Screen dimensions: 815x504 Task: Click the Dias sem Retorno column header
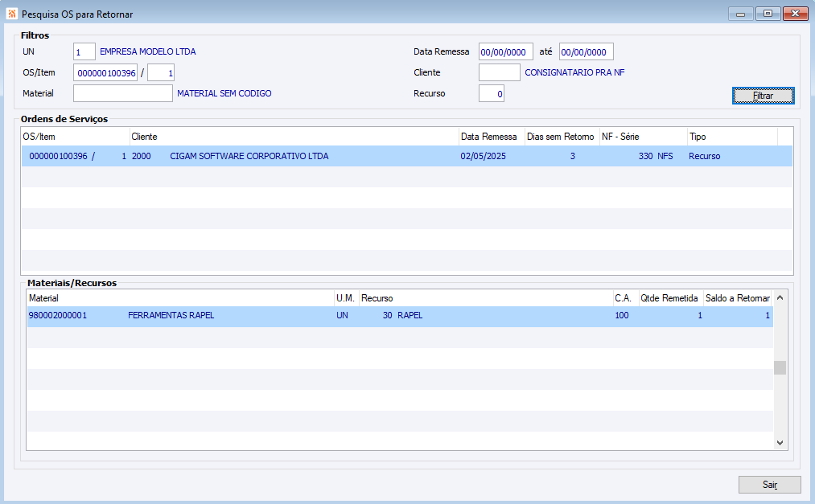(x=562, y=137)
